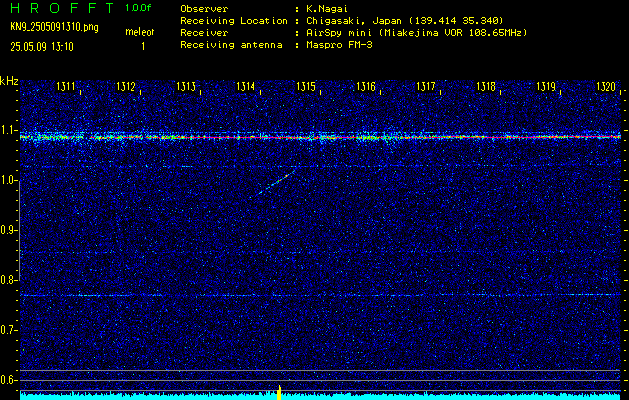This screenshot has height=400, width=629.
Task: Click the Receiving Location label
Action: click(x=234, y=20)
